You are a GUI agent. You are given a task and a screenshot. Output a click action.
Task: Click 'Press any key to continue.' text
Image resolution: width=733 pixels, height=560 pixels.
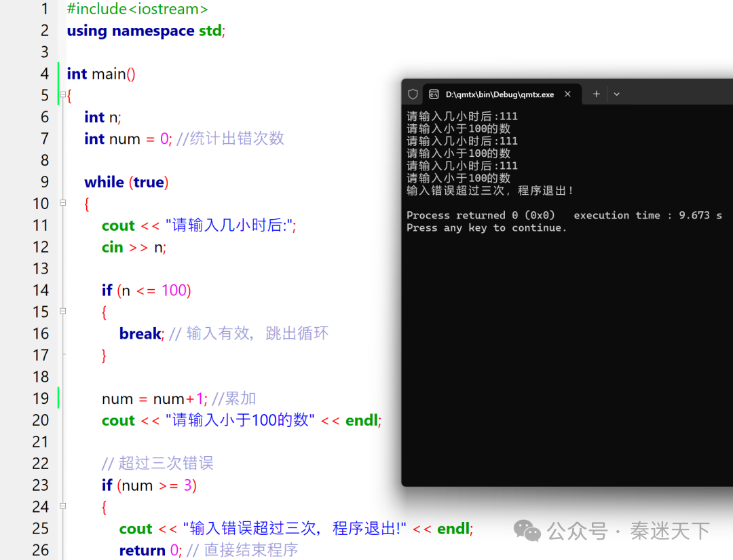pyautogui.click(x=486, y=227)
